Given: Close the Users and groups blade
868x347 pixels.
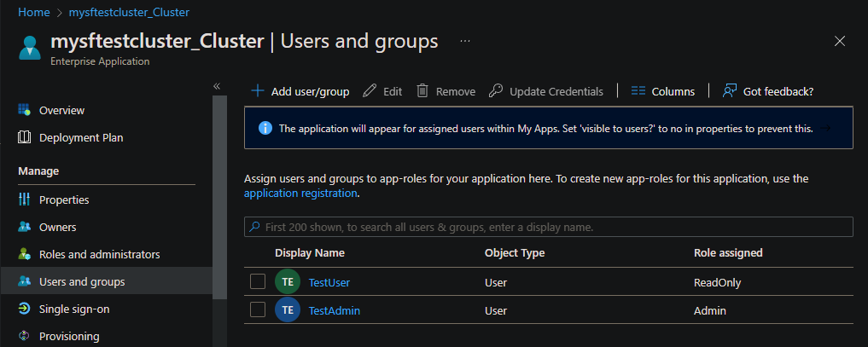Looking at the screenshot, I should 840,41.
